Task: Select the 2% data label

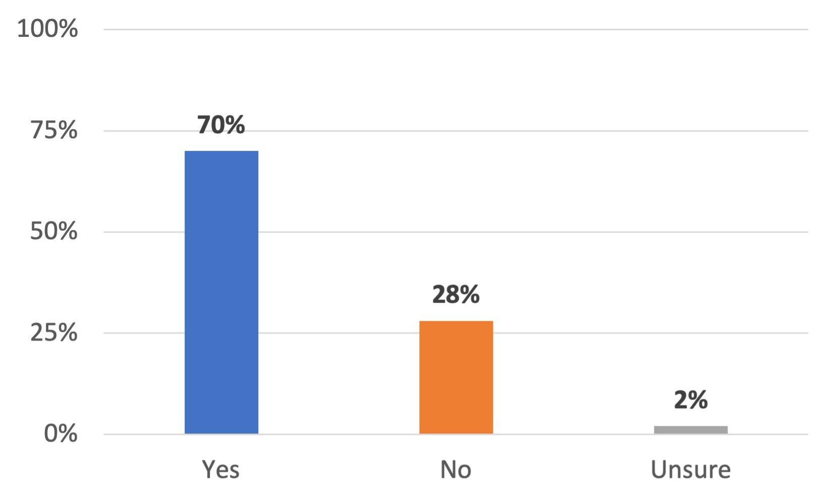Action: click(x=691, y=400)
